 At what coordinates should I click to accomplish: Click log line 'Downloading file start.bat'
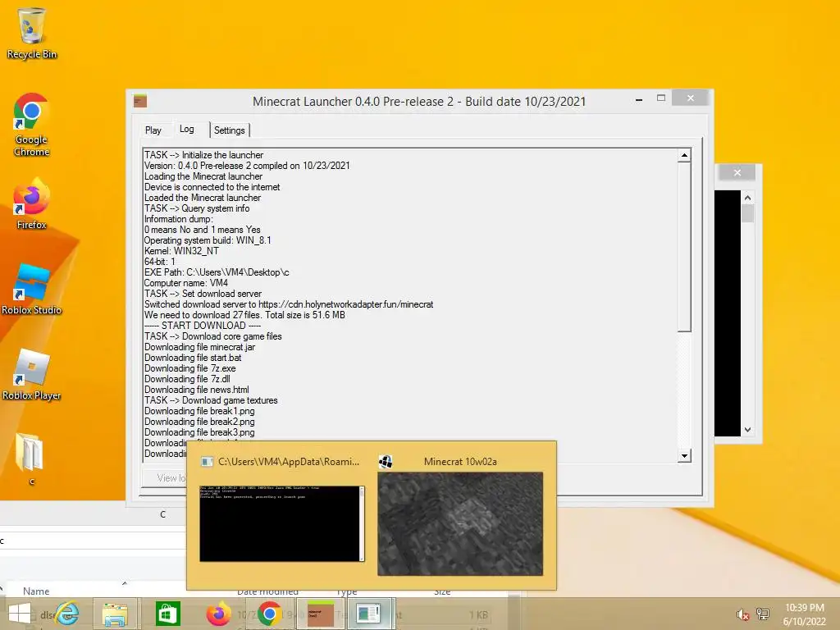click(x=193, y=358)
